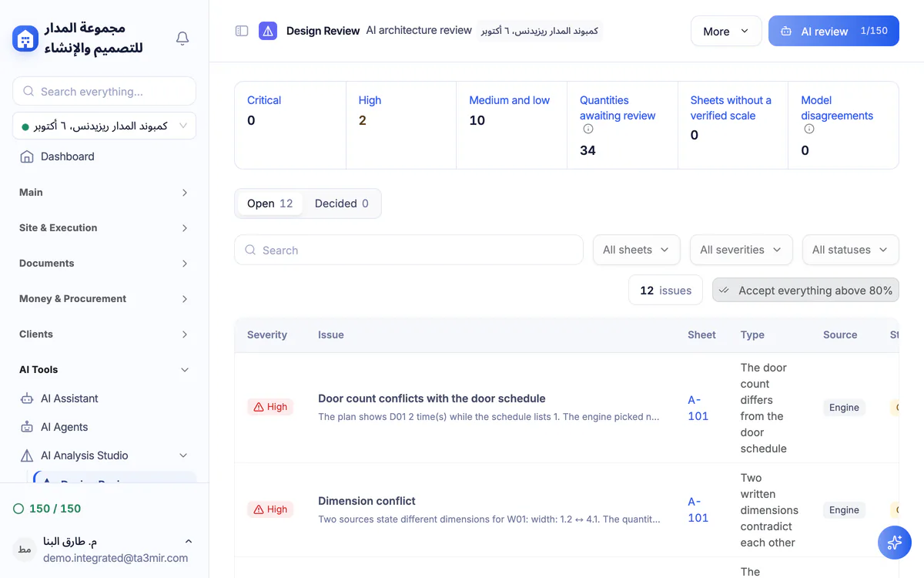Focus the issues Search field
This screenshot has width=924, height=578.
409,250
